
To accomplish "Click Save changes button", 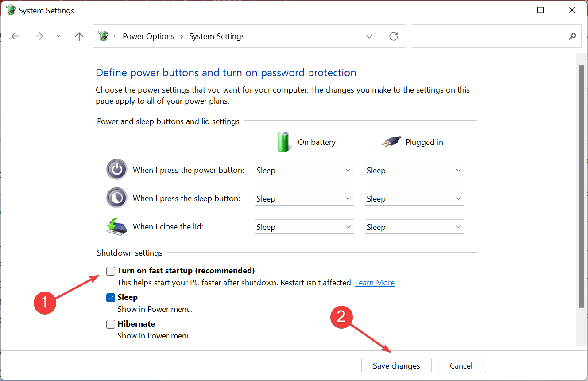I will tap(396, 365).
